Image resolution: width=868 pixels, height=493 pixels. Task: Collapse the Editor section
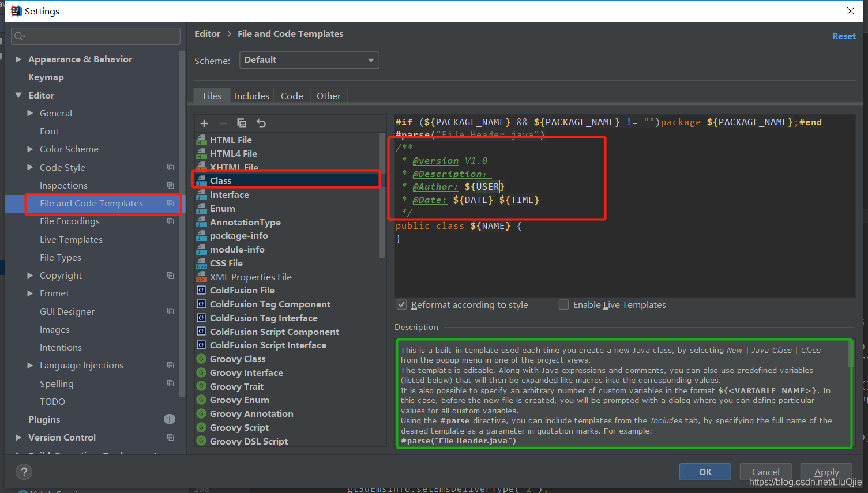pos(18,95)
